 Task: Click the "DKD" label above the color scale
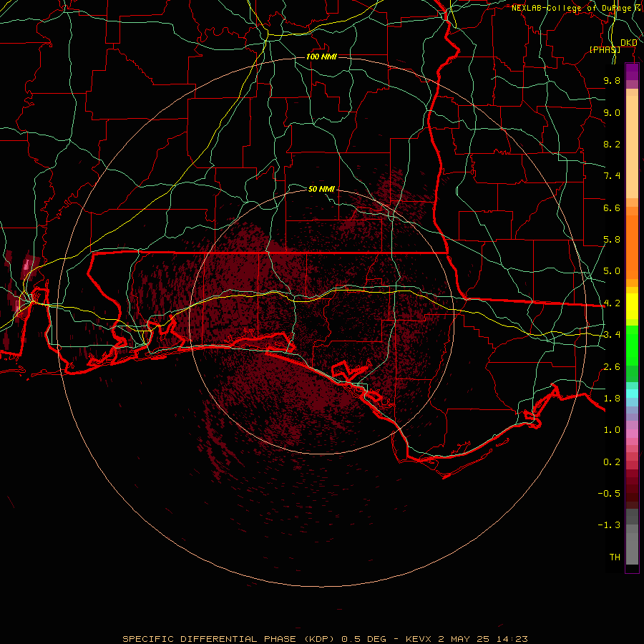(628, 43)
